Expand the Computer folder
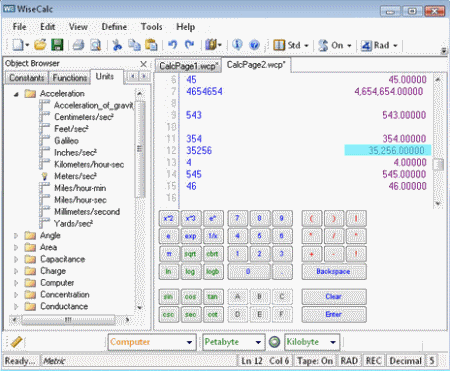The width and height of the screenshot is (450, 371). tap(16, 283)
